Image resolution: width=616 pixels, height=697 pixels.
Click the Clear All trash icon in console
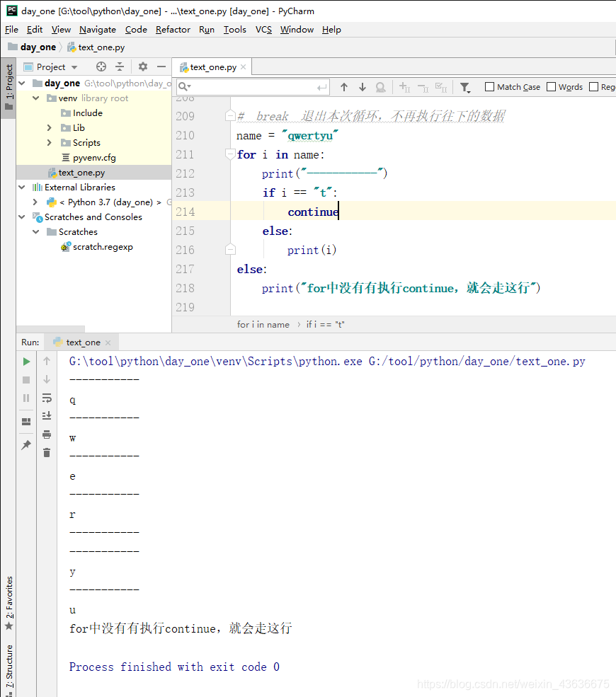47,452
